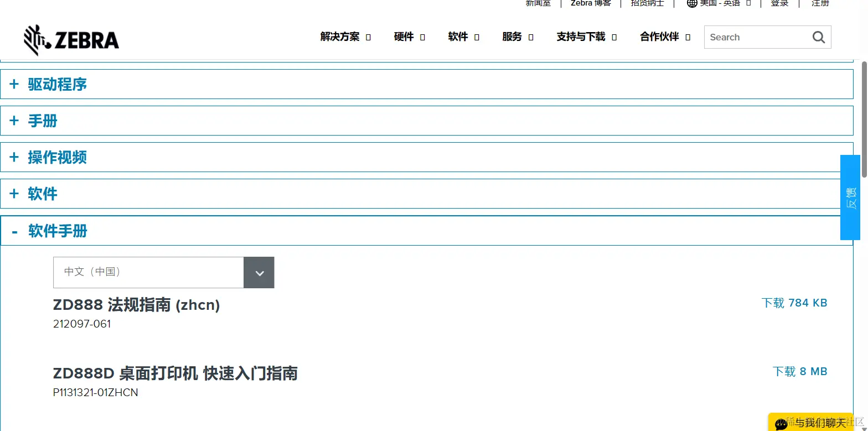
Task: Collapse the 软件手册 section
Action: 426,231
